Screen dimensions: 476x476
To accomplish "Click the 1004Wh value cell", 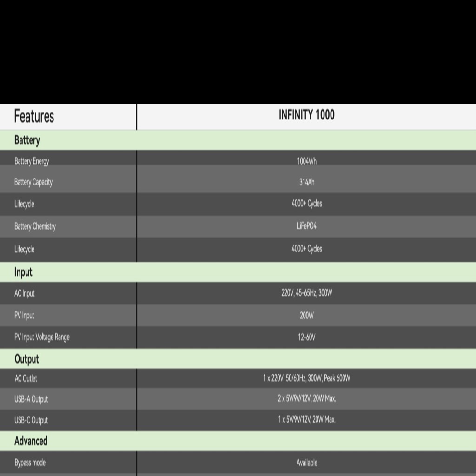I will click(x=307, y=161).
